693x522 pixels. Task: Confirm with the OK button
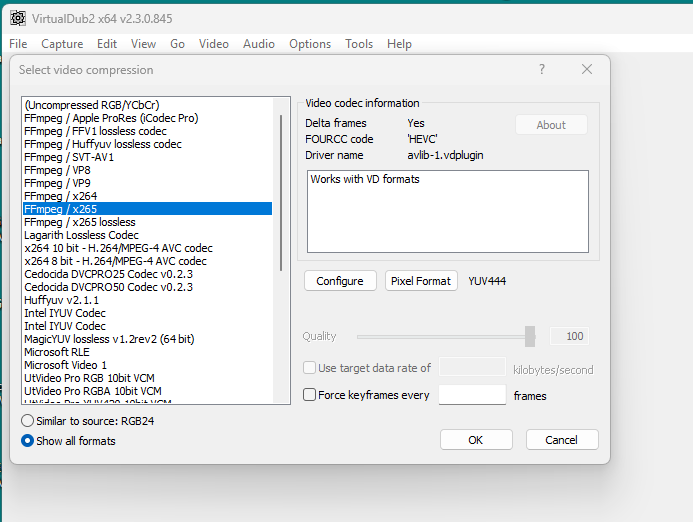pyautogui.click(x=476, y=440)
